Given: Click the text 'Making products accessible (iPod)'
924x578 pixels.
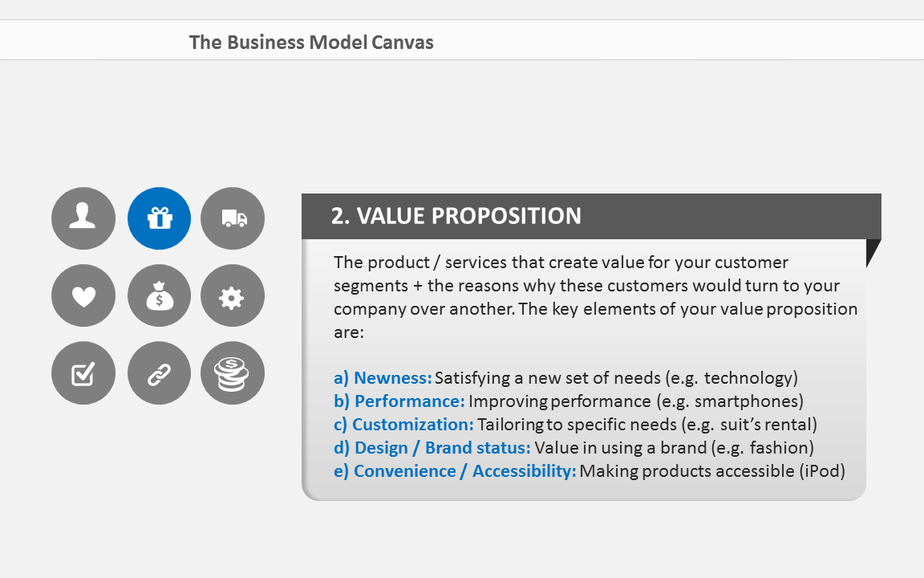Looking at the screenshot, I should (712, 471).
